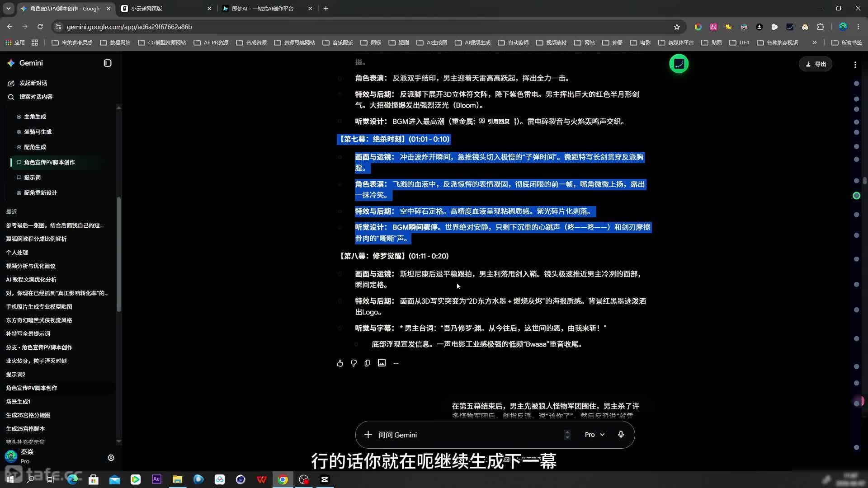
Task: Open the three-dot menu at top right of chat
Action: pos(855,65)
